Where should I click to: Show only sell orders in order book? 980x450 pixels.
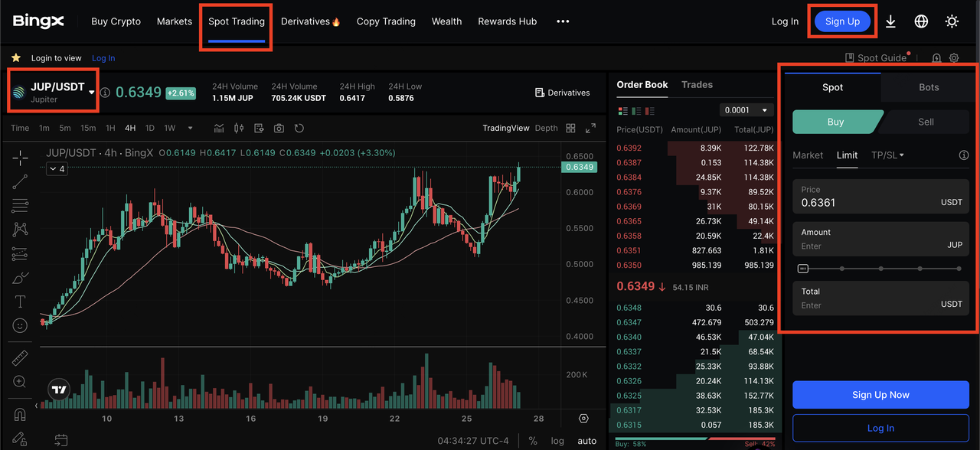tap(648, 111)
